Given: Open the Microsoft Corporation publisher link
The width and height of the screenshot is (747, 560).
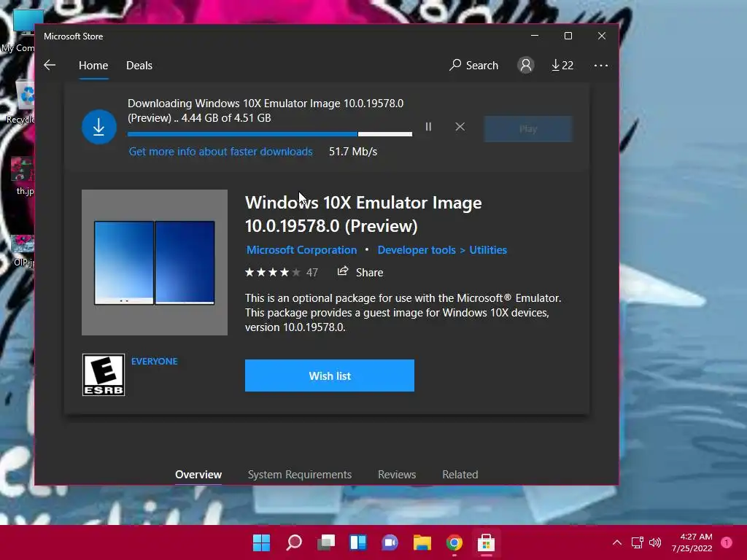Looking at the screenshot, I should [x=301, y=250].
